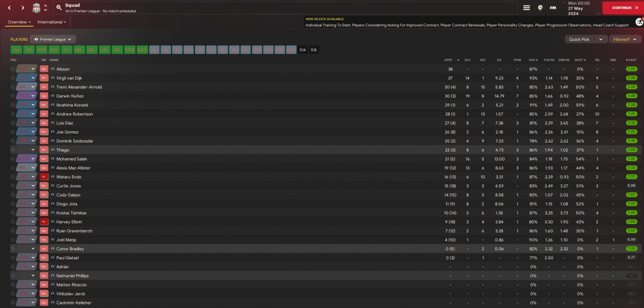The image size is (644, 308).
Task: Click the Vac badge for Caoimhin Kelleher
Action: [44, 302]
